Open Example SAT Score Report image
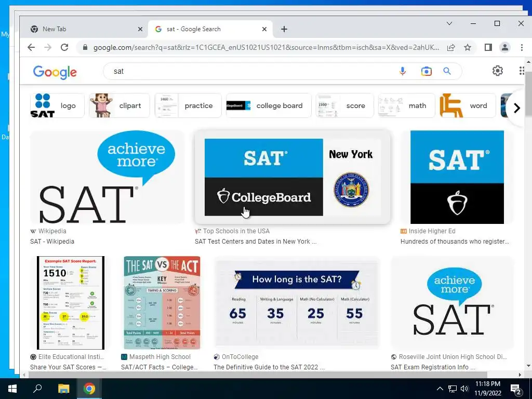The width and height of the screenshot is (532, 399). pyautogui.click(x=71, y=303)
